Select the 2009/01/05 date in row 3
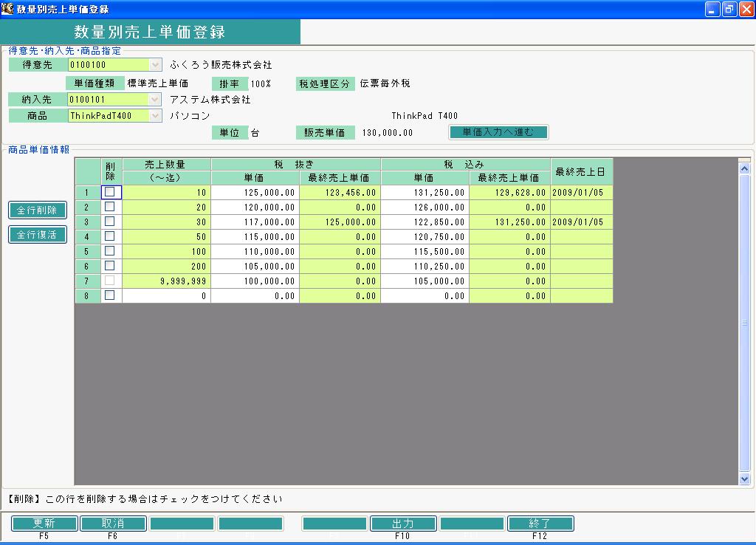 pos(582,222)
